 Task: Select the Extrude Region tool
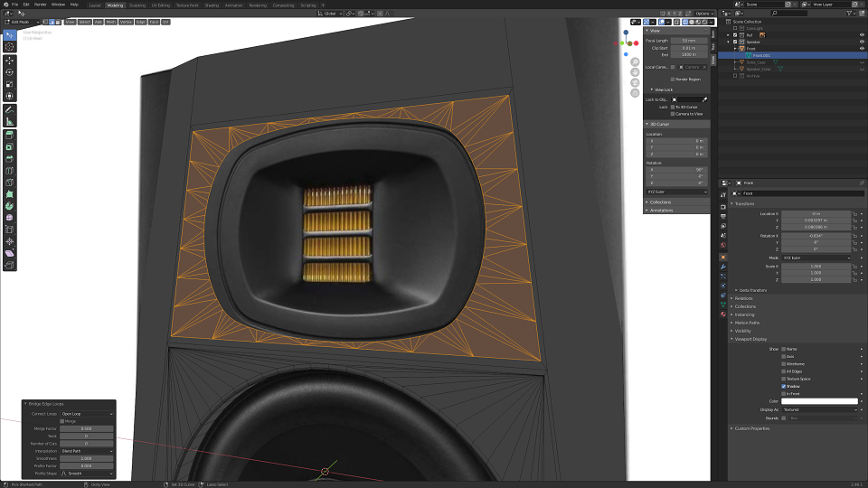(9, 135)
